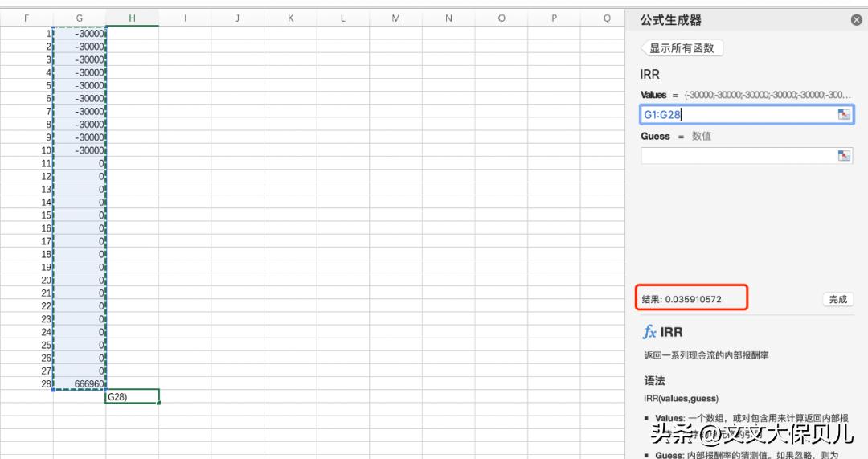This screenshot has height=459, width=868.
Task: Focus the empty Guess input field
Action: click(x=747, y=156)
